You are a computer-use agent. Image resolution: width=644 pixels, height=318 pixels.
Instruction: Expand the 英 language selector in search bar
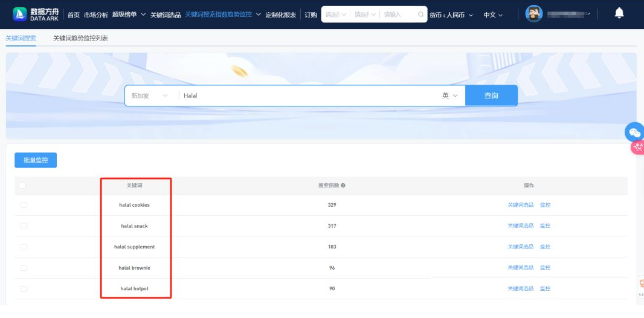point(449,96)
